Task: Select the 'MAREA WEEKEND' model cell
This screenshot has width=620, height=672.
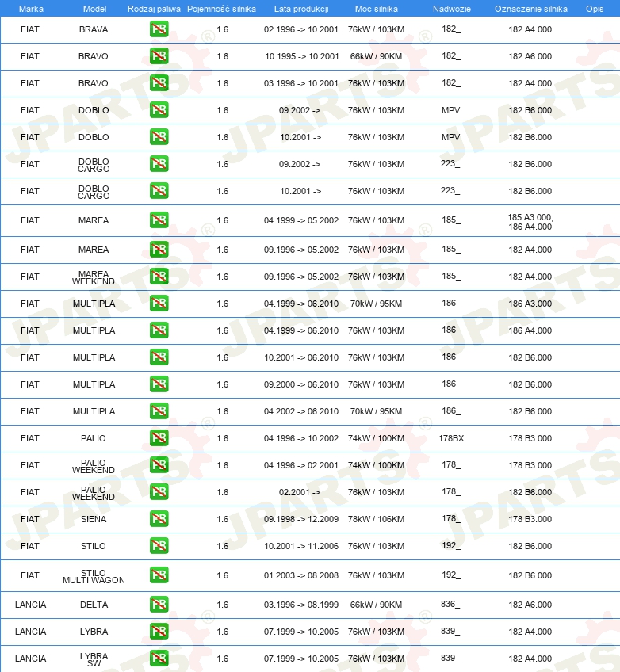Action: pyautogui.click(x=94, y=277)
